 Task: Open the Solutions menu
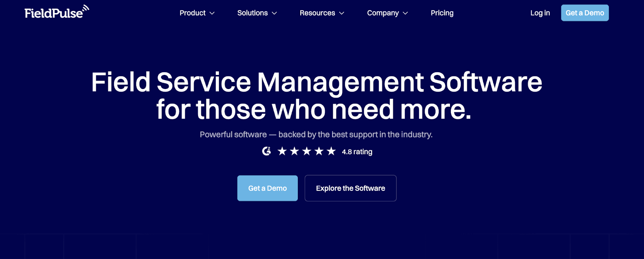pyautogui.click(x=257, y=13)
